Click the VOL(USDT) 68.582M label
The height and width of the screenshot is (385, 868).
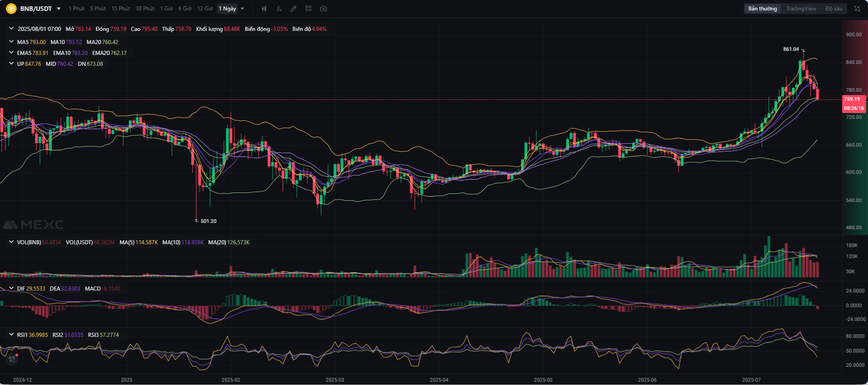tap(90, 242)
